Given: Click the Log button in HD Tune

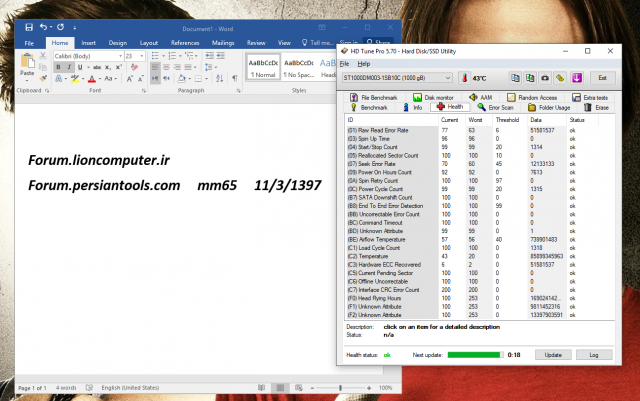Looking at the screenshot, I should (593, 355).
